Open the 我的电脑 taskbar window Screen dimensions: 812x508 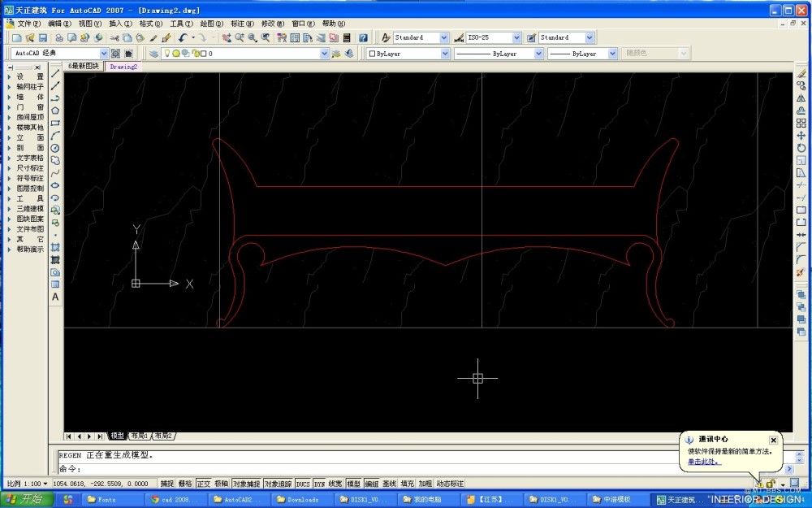point(428,500)
